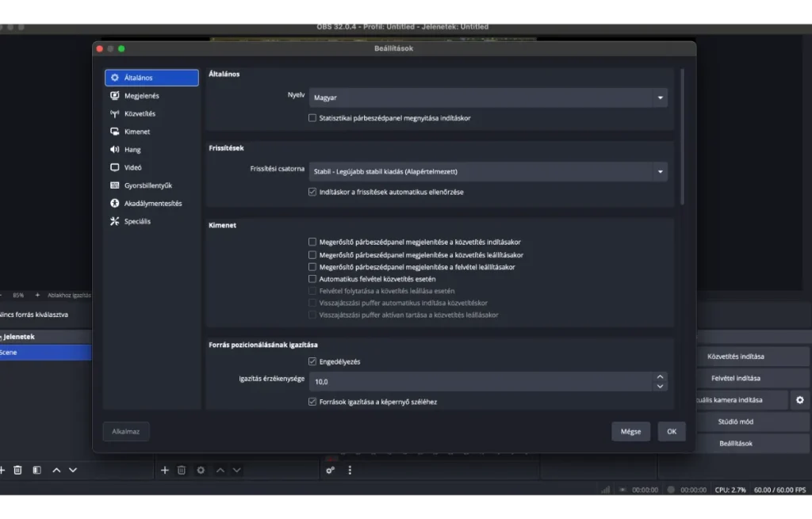
Task: Enable confirmation dialog when starting stream
Action: click(312, 242)
